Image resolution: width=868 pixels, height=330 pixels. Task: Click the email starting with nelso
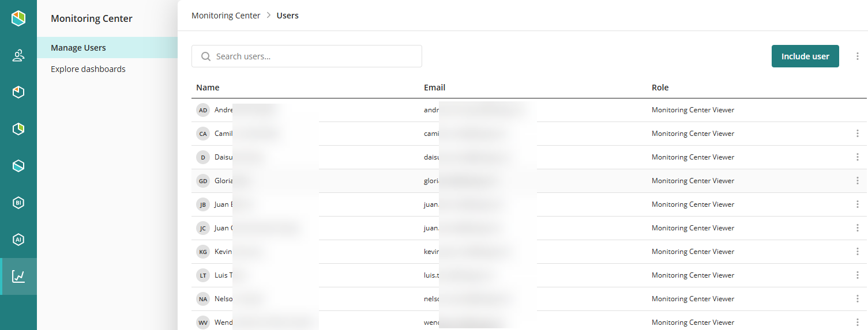pos(432,299)
